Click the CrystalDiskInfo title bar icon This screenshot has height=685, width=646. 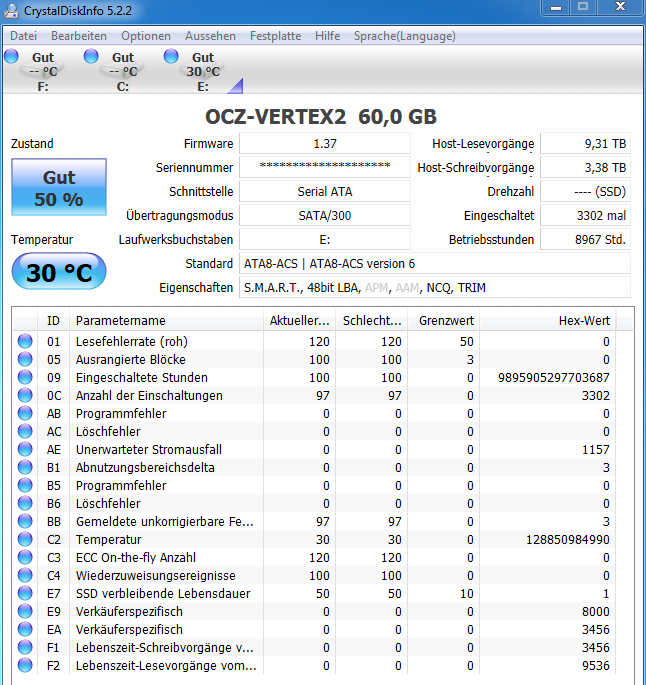click(11, 10)
